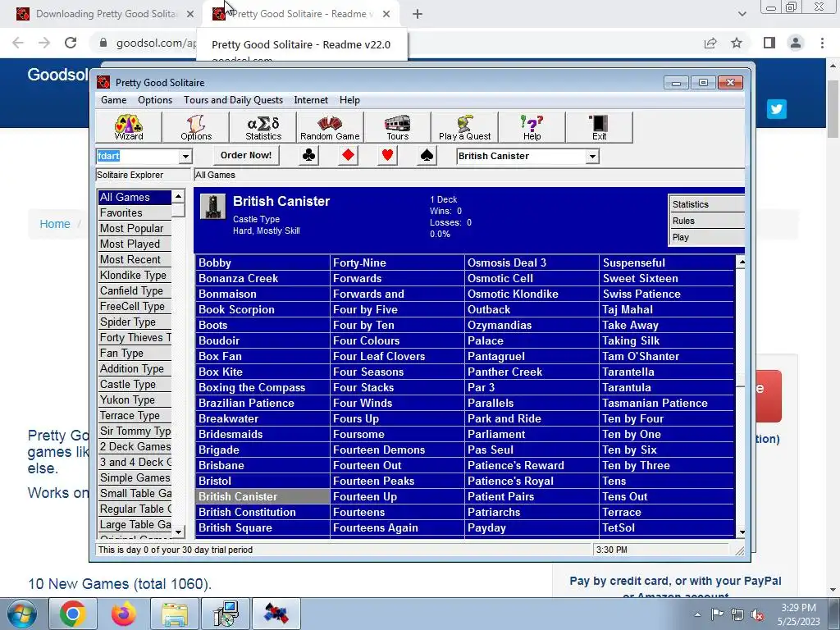Open the Internet menu
840x630 pixels.
click(x=311, y=100)
